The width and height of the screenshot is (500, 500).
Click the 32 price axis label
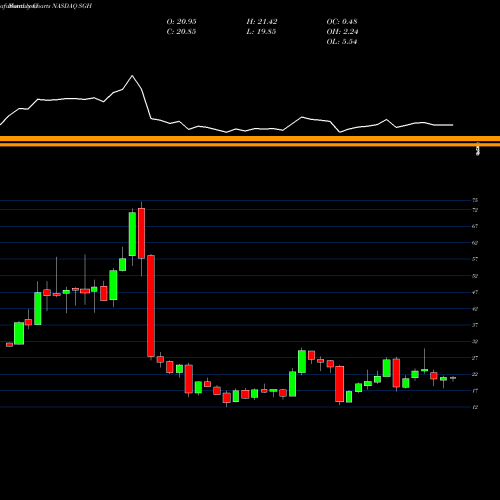pyautogui.click(x=475, y=342)
